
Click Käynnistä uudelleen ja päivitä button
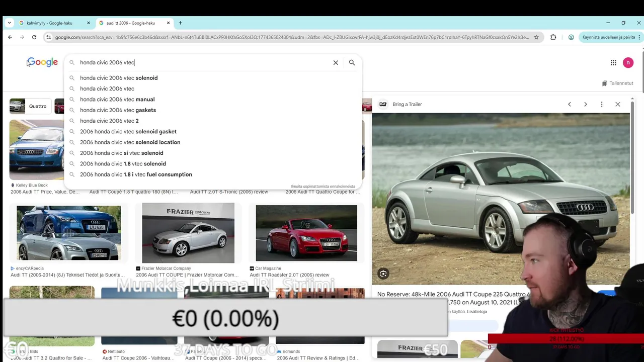[x=609, y=37]
